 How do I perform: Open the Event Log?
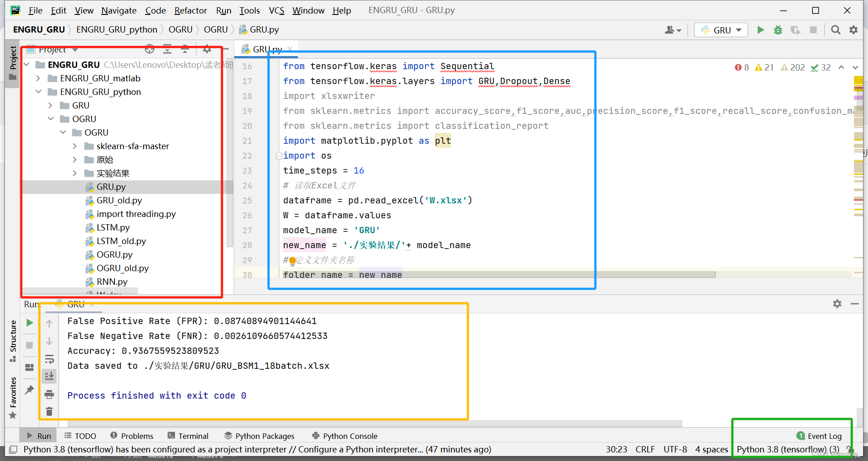819,436
